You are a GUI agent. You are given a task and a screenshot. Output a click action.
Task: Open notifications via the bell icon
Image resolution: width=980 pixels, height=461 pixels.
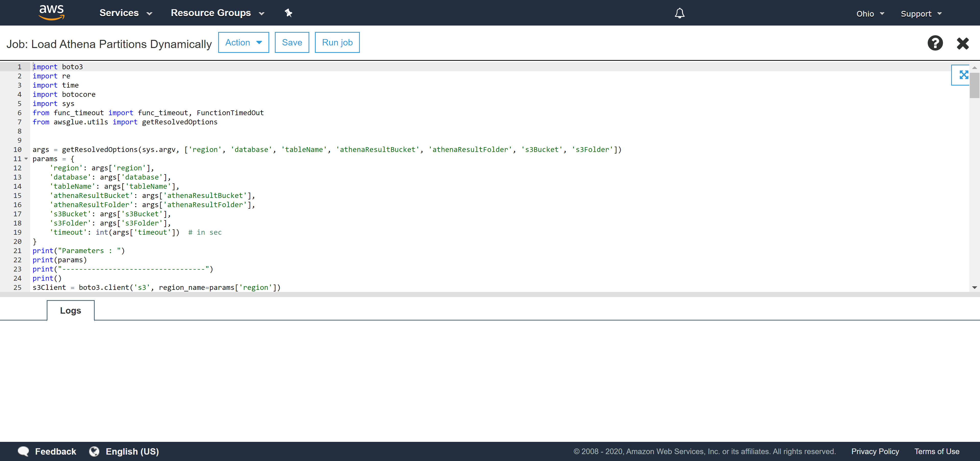pyautogui.click(x=679, y=13)
